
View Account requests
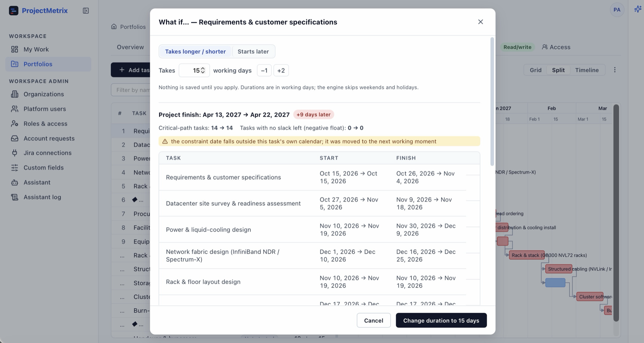tap(48, 138)
